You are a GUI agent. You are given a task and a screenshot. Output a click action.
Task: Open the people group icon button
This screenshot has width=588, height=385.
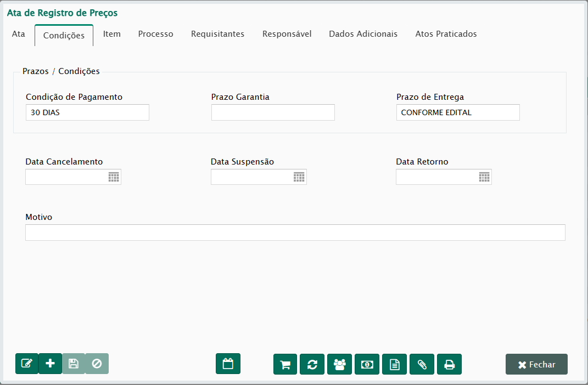pyautogui.click(x=340, y=364)
